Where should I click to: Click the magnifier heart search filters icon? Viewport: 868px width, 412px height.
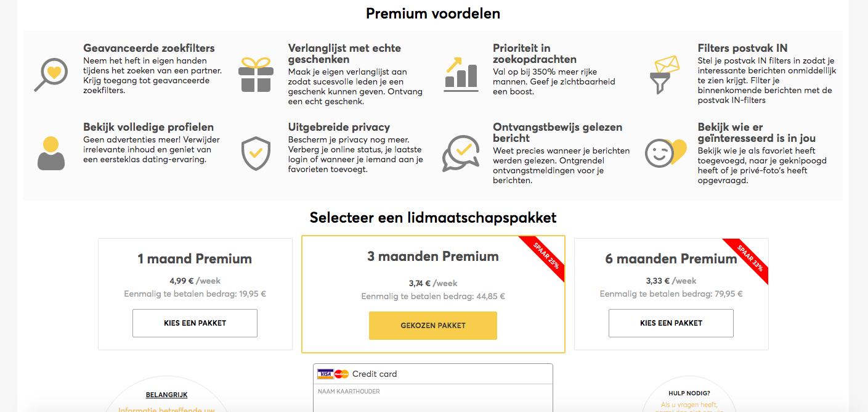[x=51, y=74]
